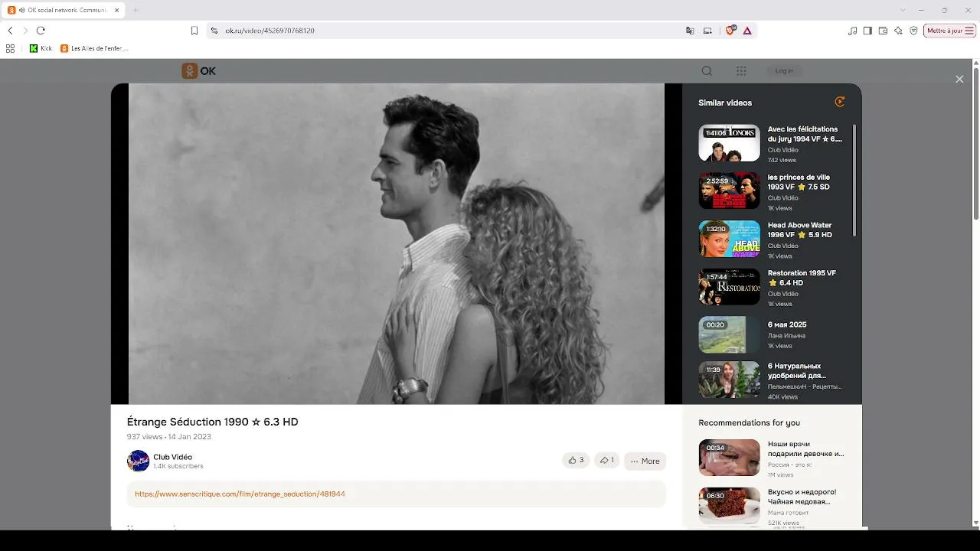
Task: Open the 6 мая 2025 video thumbnail
Action: point(729,334)
